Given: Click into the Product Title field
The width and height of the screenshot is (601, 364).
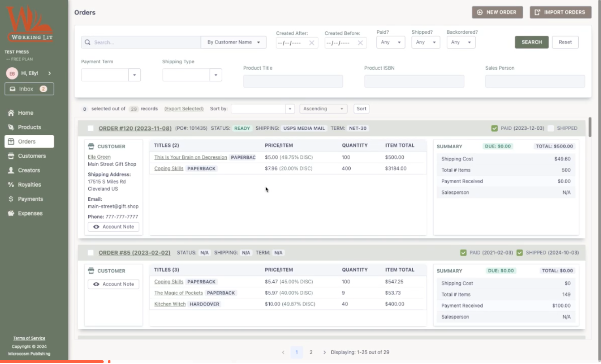Looking at the screenshot, I should point(293,81).
